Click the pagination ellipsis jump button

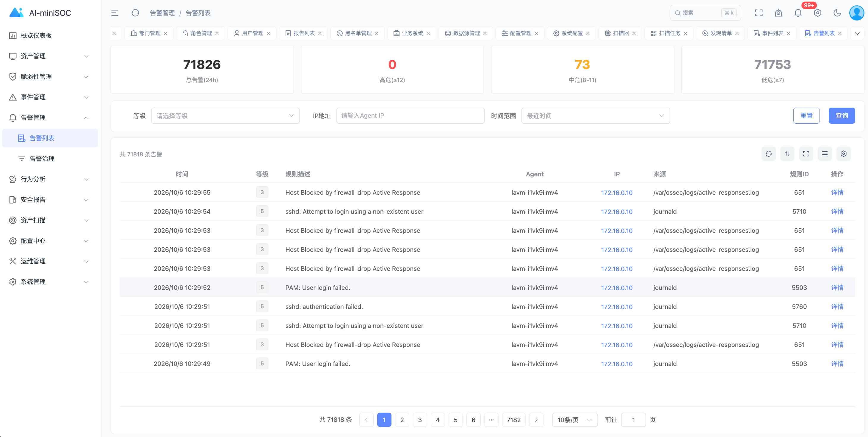coord(491,419)
